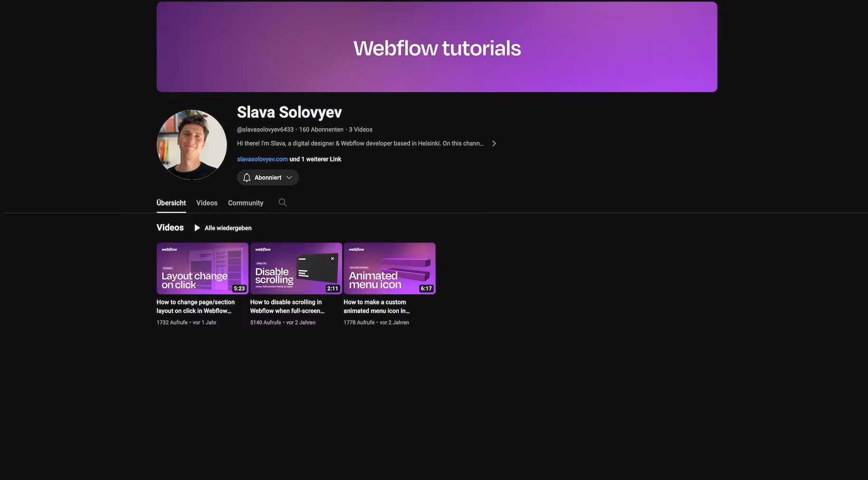Open title 'How to make a custom animated menu icon'

(377, 306)
